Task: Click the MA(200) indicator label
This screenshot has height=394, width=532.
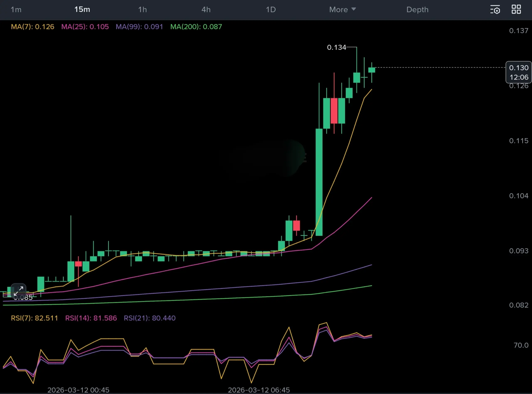Action: point(196,27)
